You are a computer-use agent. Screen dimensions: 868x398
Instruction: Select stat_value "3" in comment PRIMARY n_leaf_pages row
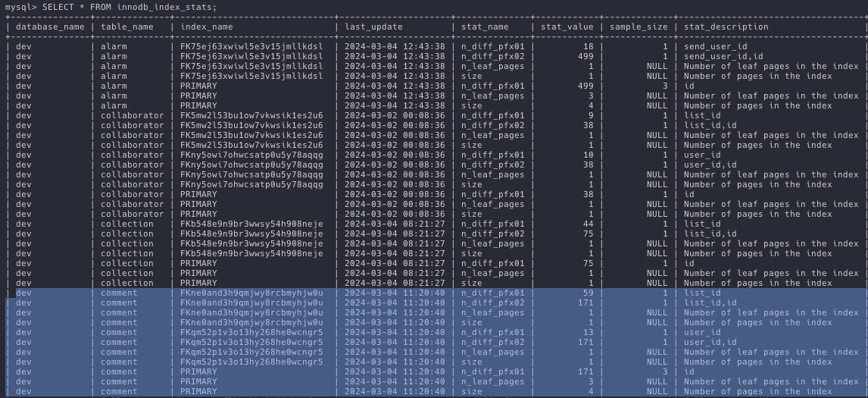pyautogui.click(x=591, y=381)
